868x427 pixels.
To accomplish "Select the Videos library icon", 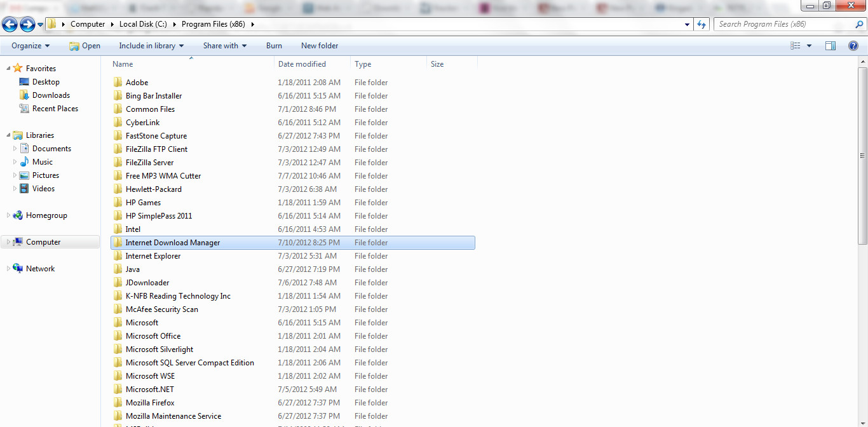I will pos(24,189).
